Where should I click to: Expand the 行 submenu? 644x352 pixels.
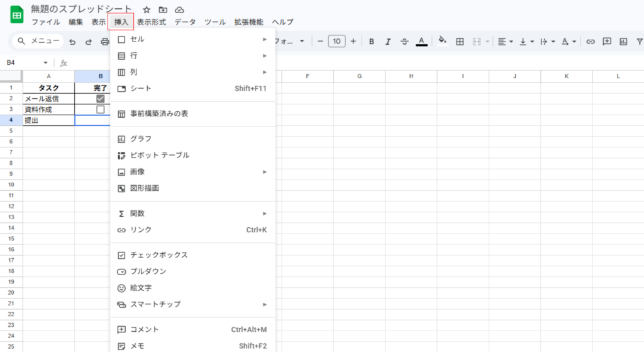[x=192, y=55]
